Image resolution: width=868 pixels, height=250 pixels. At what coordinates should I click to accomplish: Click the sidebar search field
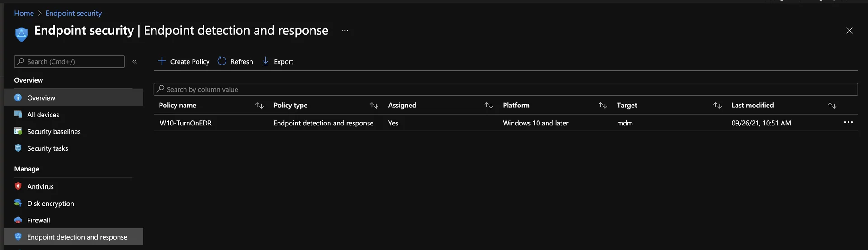pos(69,61)
